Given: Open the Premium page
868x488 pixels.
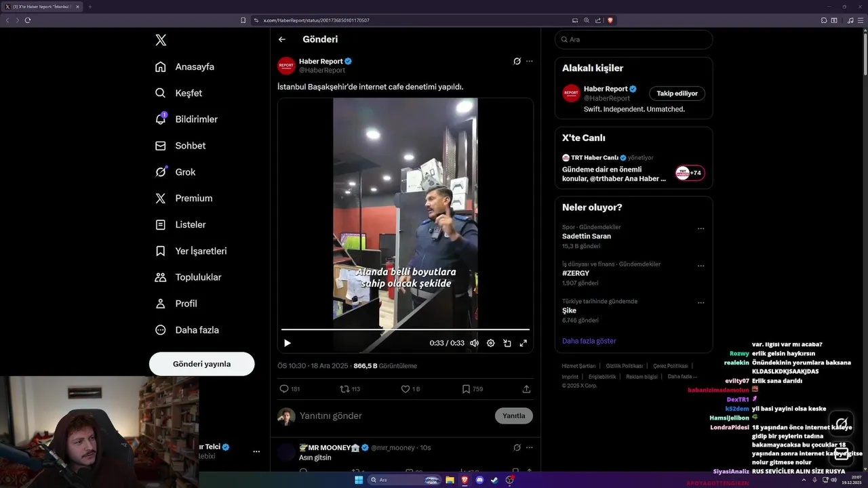Looking at the screenshot, I should (x=184, y=199).
